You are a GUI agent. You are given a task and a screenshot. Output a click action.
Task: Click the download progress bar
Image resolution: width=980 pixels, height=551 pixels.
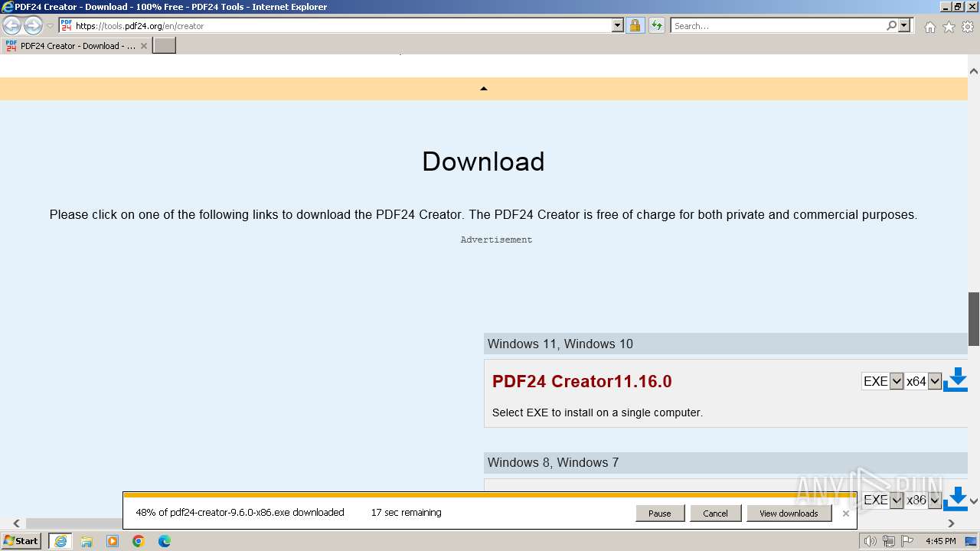point(490,495)
